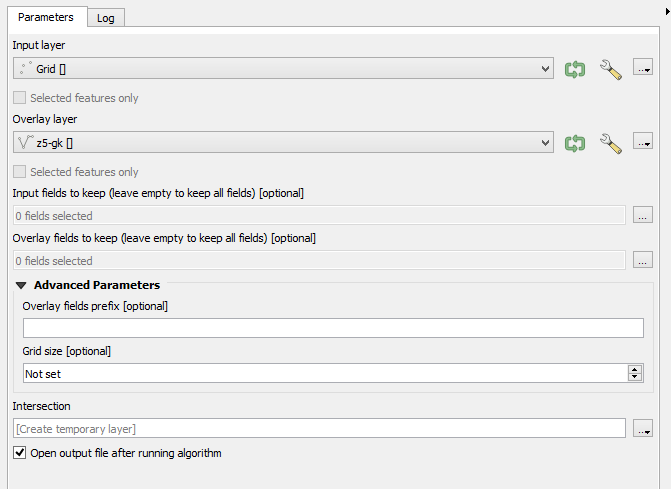Browse for Input layer with ellipsis button

coord(643,69)
